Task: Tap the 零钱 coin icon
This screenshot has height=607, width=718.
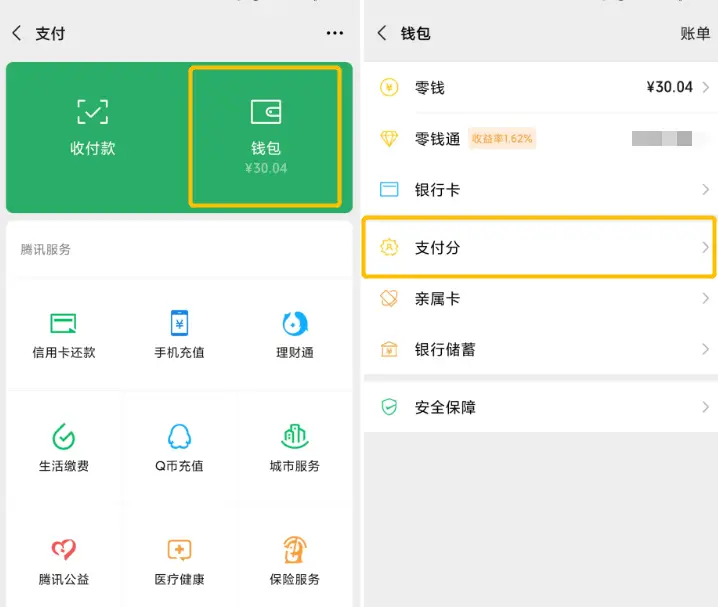Action: click(x=389, y=87)
